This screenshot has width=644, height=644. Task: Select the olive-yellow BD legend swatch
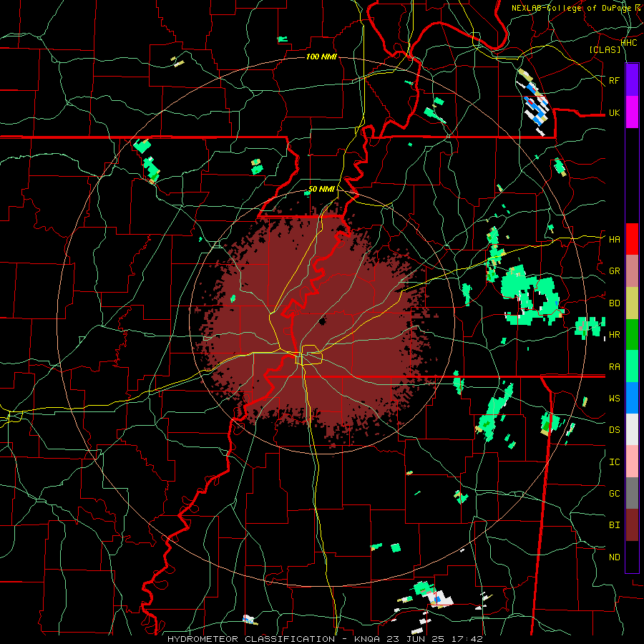click(x=632, y=303)
